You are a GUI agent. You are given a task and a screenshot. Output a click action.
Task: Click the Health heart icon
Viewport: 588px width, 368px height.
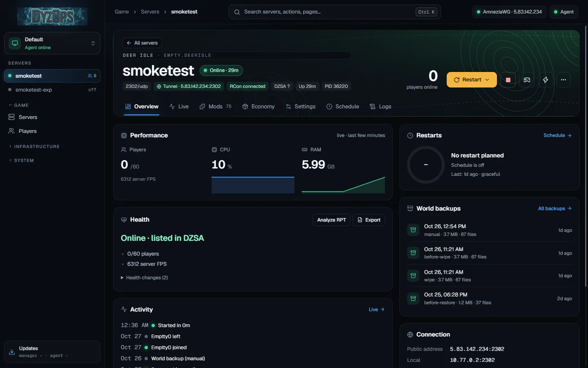click(124, 220)
